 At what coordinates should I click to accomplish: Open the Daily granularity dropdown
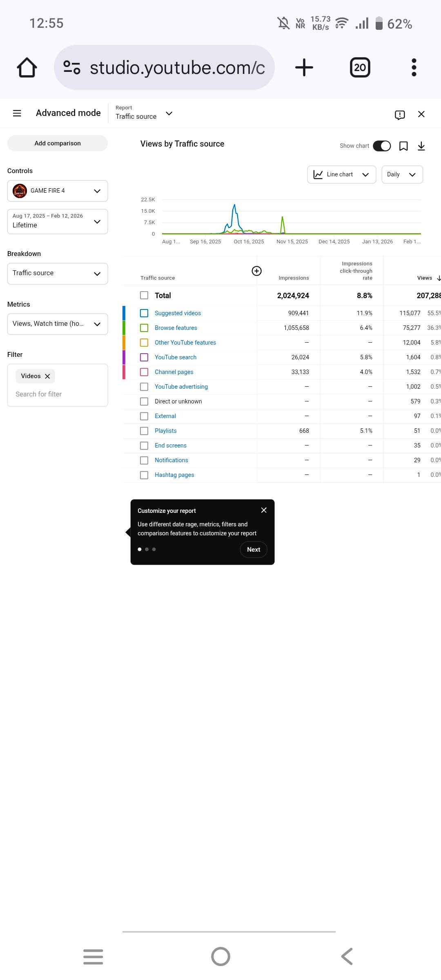tap(402, 174)
